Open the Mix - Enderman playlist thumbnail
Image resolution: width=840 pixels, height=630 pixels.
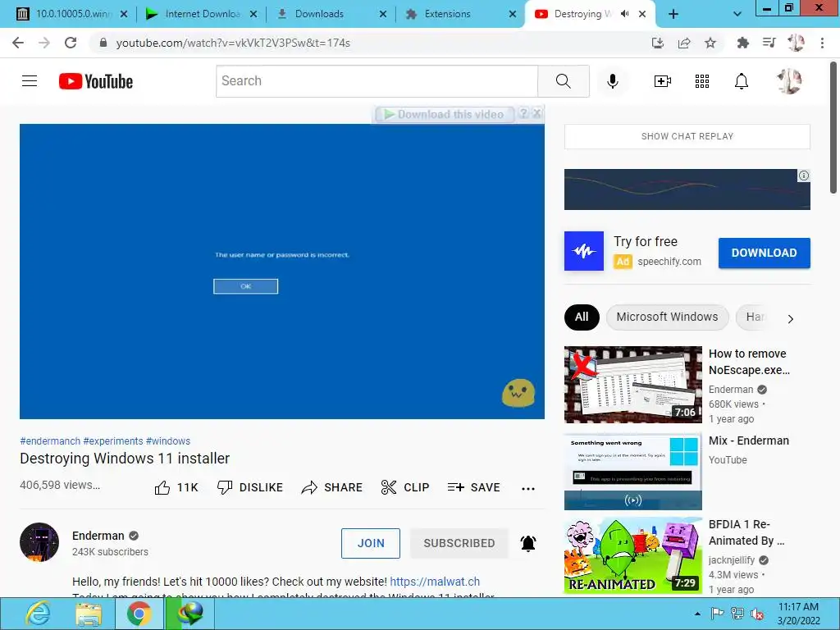(632, 472)
